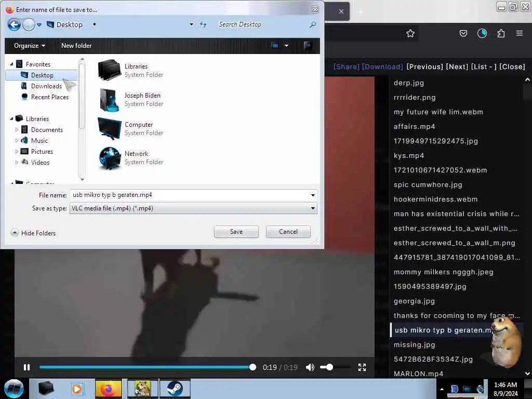The image size is (532, 399).
Task: Open the view options dropdown arrow
Action: click(x=287, y=46)
